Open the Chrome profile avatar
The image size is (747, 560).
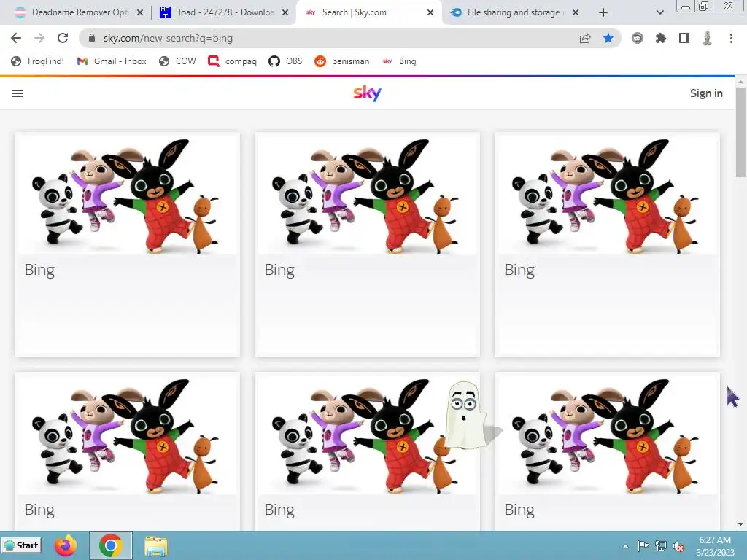click(708, 38)
